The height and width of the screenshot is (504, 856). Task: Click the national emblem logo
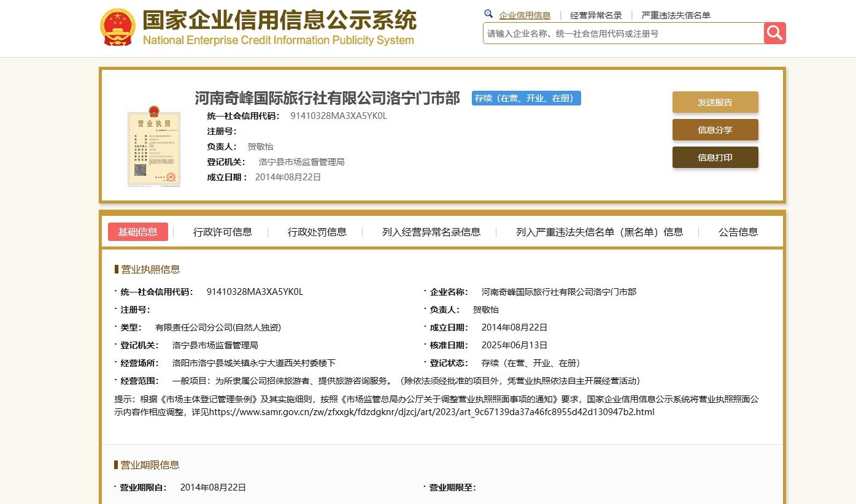pyautogui.click(x=118, y=28)
